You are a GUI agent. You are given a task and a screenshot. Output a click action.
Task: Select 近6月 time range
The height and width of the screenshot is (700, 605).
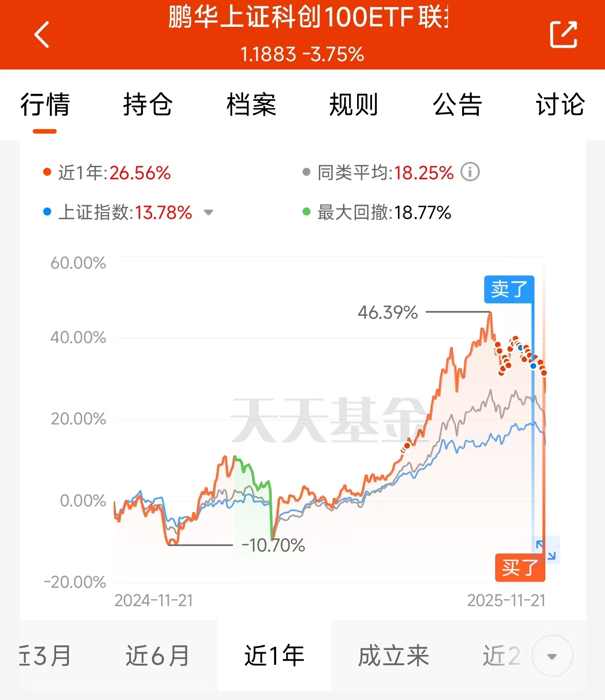[157, 656]
